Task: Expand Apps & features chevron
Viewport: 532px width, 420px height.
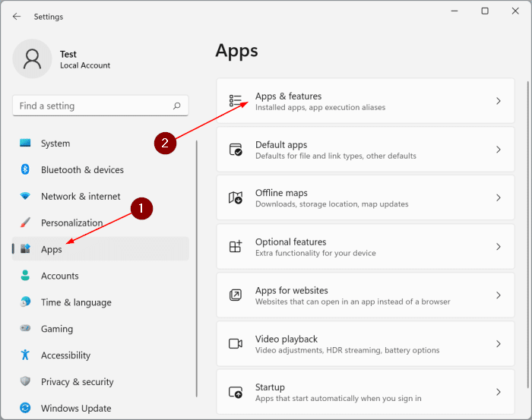Action: [x=499, y=101]
